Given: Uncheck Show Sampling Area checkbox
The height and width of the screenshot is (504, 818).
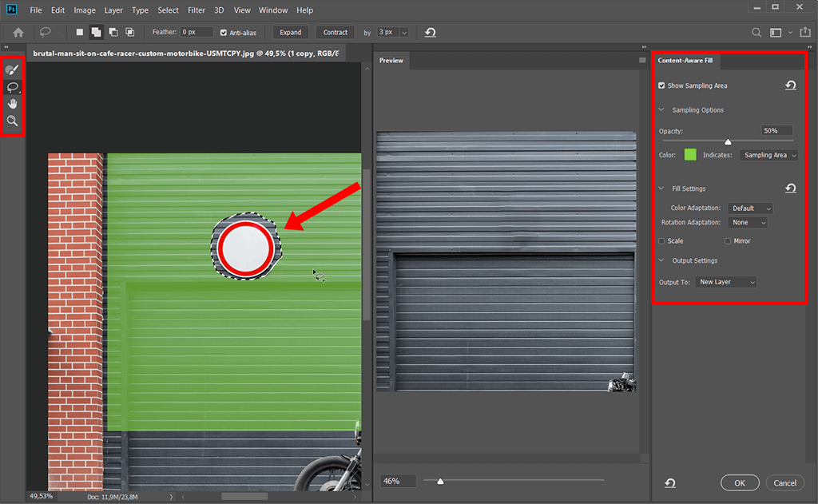Looking at the screenshot, I should point(661,85).
